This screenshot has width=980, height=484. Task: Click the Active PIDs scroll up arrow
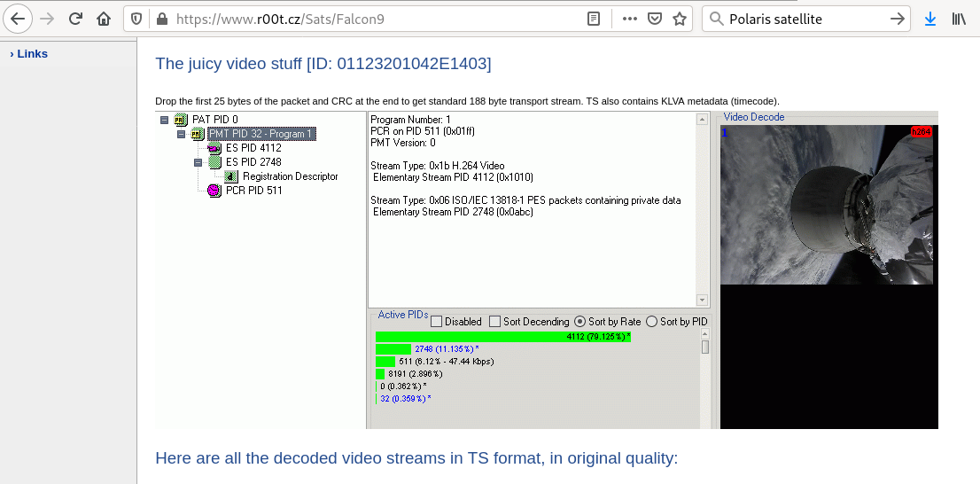click(x=705, y=334)
